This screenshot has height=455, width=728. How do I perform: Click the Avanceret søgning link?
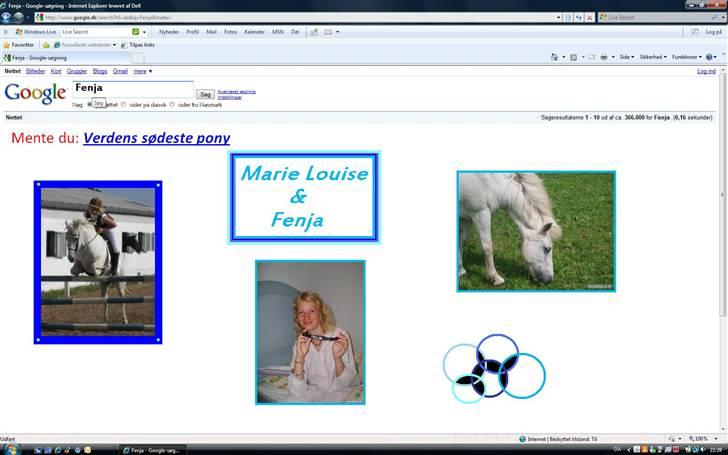(x=236, y=92)
